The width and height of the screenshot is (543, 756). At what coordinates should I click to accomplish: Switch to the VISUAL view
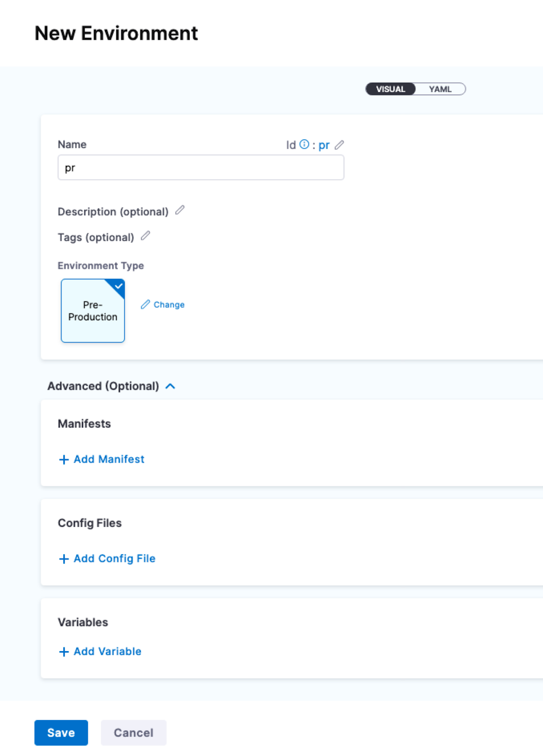tap(390, 89)
